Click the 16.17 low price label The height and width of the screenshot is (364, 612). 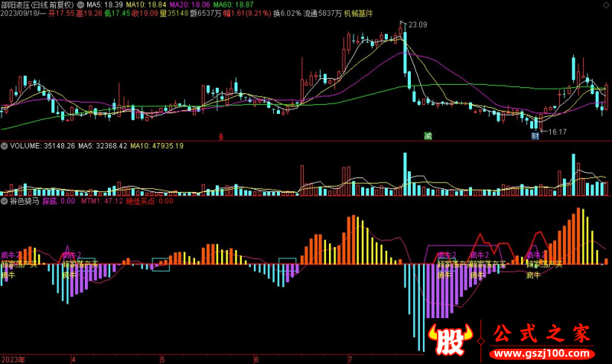[x=558, y=132]
